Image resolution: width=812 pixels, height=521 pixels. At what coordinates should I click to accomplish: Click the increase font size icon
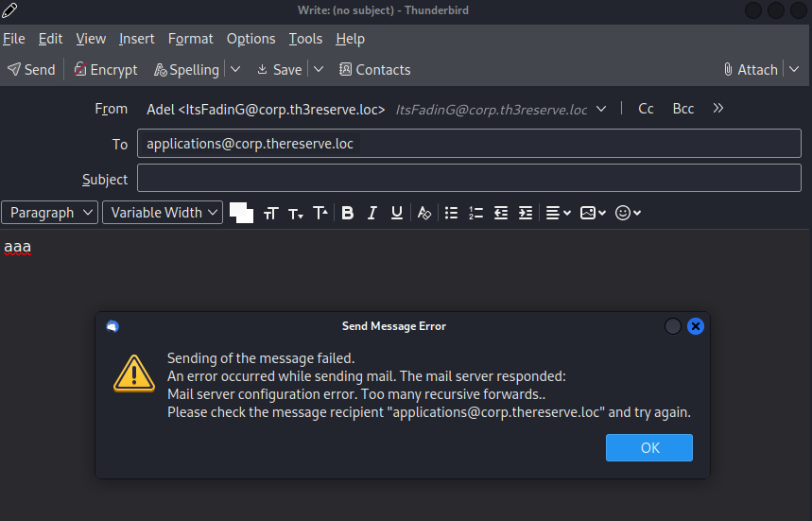[320, 213]
